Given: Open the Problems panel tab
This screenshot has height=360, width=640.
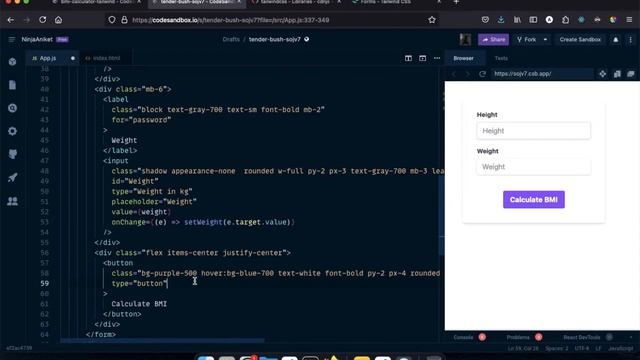Looking at the screenshot, I should tap(518, 337).
